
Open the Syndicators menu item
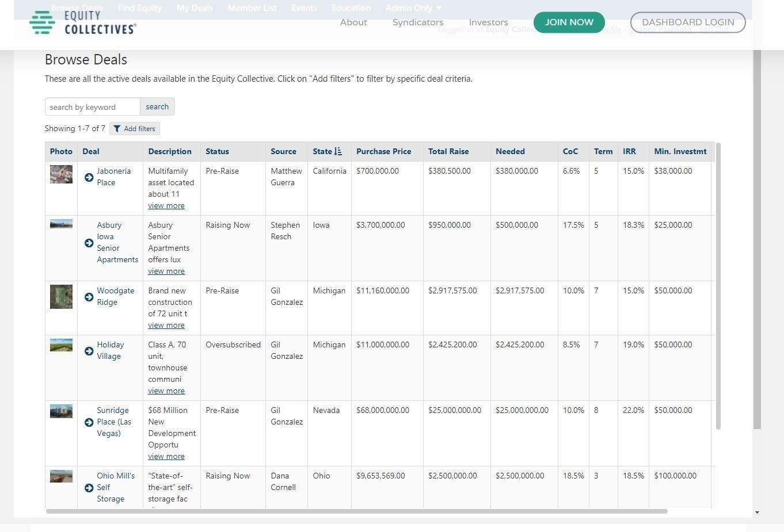click(418, 22)
